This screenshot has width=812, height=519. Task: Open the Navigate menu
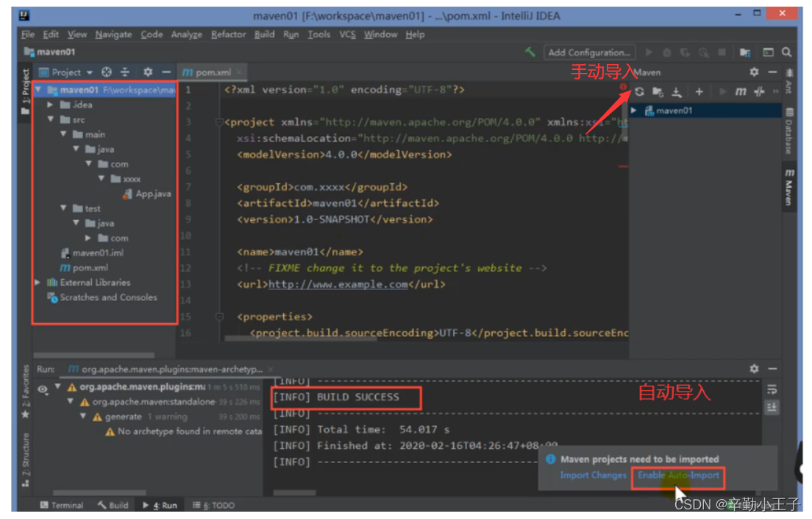113,34
